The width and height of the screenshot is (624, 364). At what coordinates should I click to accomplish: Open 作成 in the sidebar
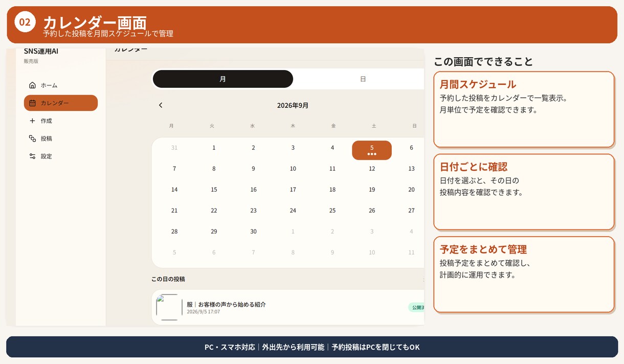pyautogui.click(x=61, y=121)
